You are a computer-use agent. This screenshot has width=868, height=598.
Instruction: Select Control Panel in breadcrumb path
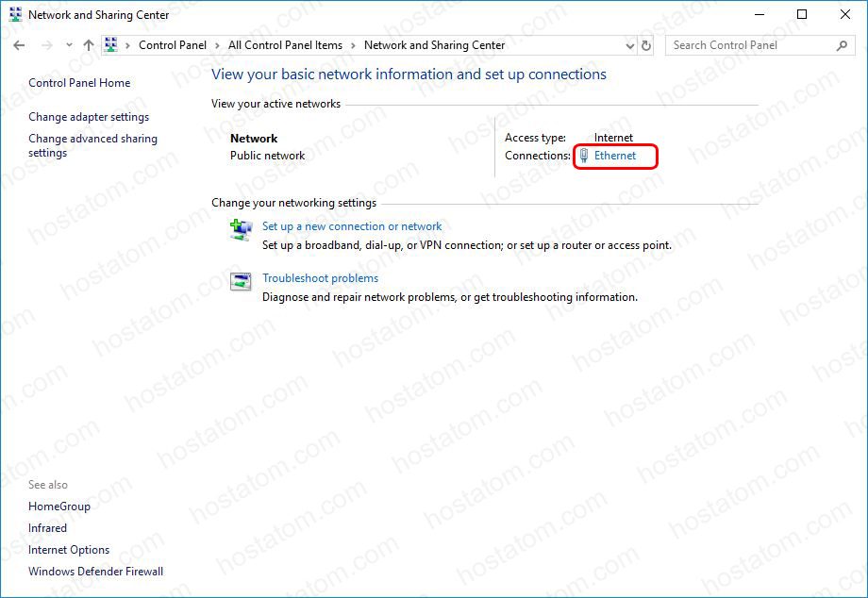click(172, 44)
